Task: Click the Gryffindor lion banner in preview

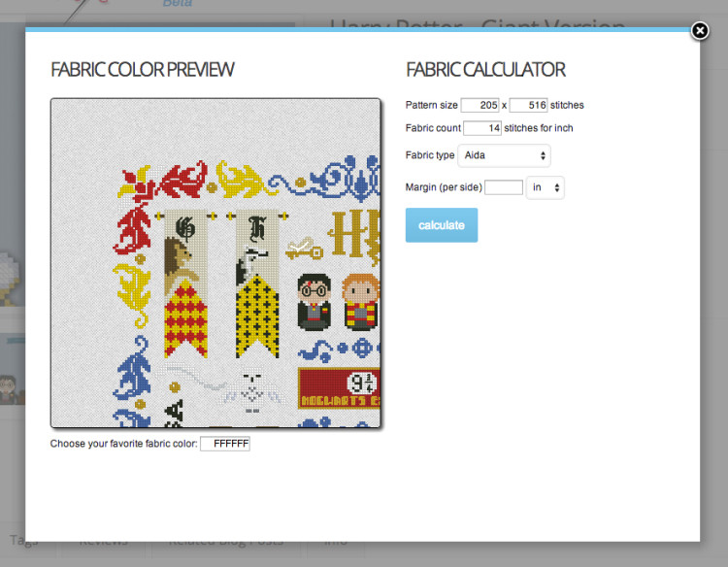Action: coord(185,283)
